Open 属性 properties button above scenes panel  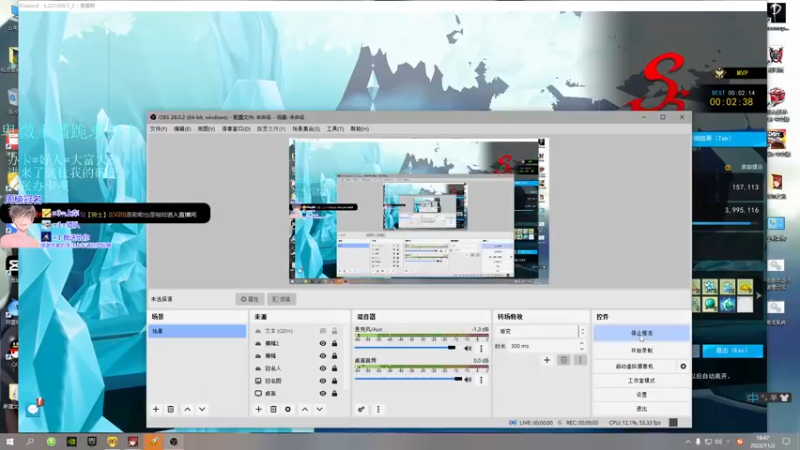pos(249,299)
